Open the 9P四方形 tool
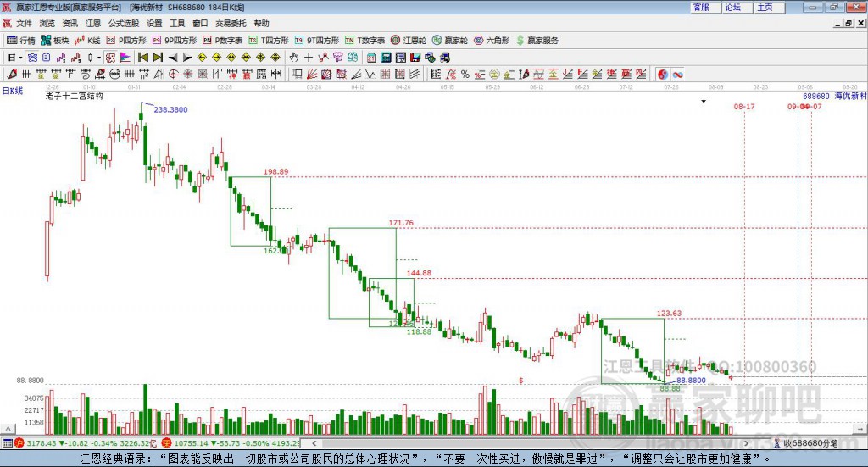This screenshot has width=868, height=467. pos(175,41)
